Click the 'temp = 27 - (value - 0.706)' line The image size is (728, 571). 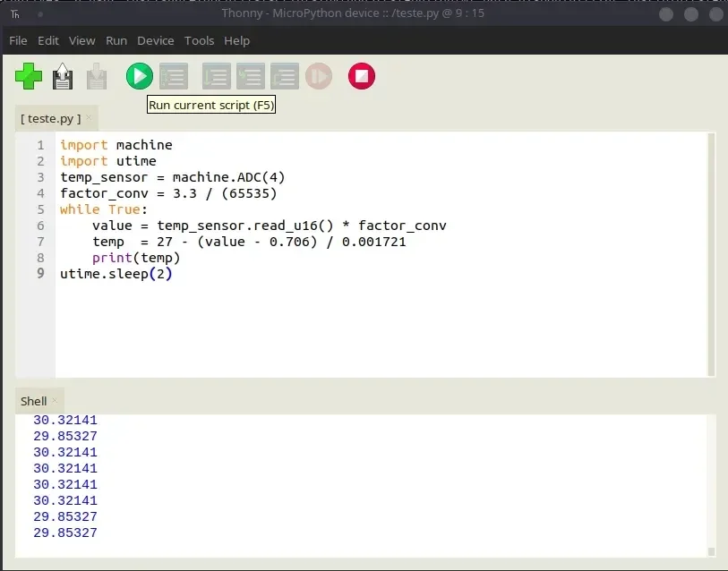(249, 242)
